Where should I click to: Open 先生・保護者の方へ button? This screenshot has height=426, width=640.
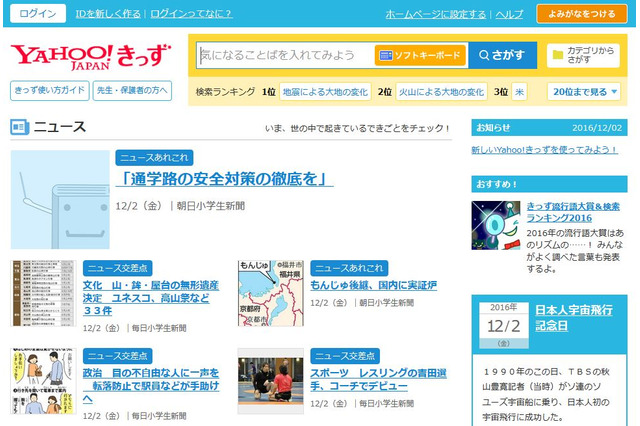[132, 90]
